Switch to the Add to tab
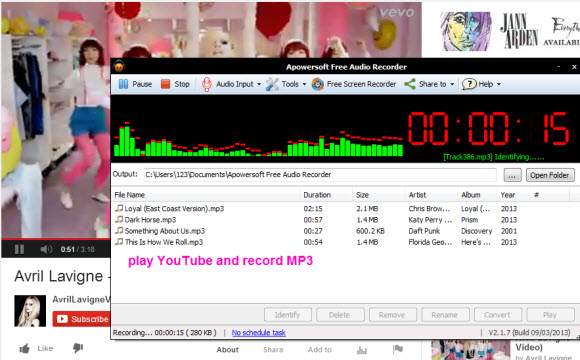This screenshot has height=360, width=580. pyautogui.click(x=320, y=350)
